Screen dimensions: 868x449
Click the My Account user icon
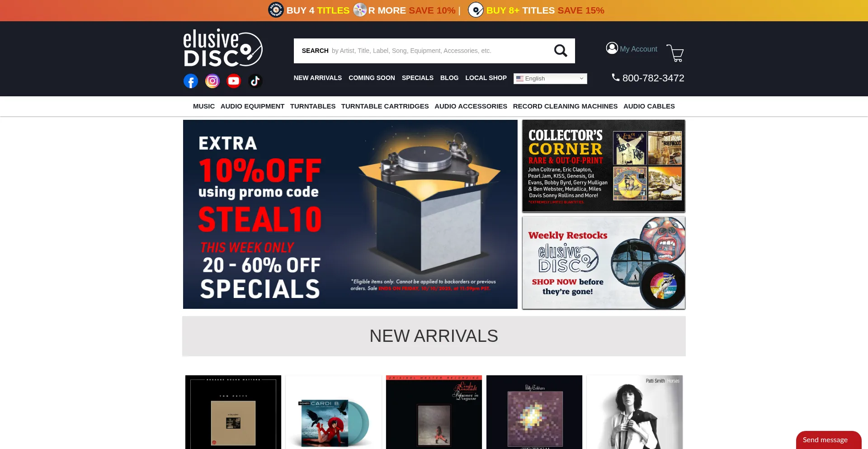pos(612,48)
